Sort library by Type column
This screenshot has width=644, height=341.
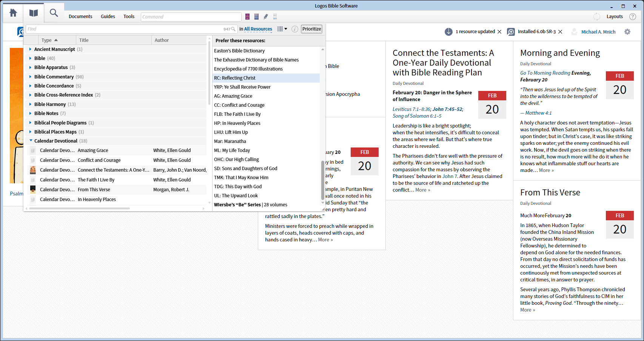(57, 40)
